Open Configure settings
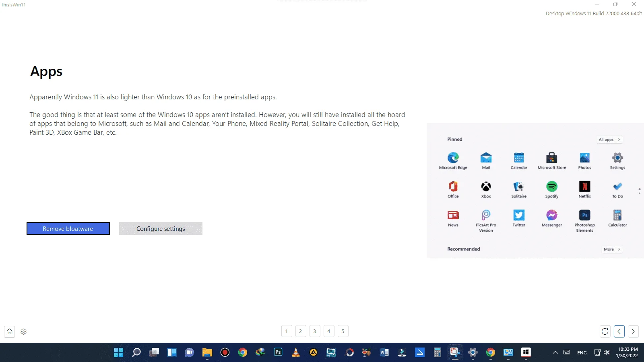This screenshot has width=644, height=362. tap(161, 228)
